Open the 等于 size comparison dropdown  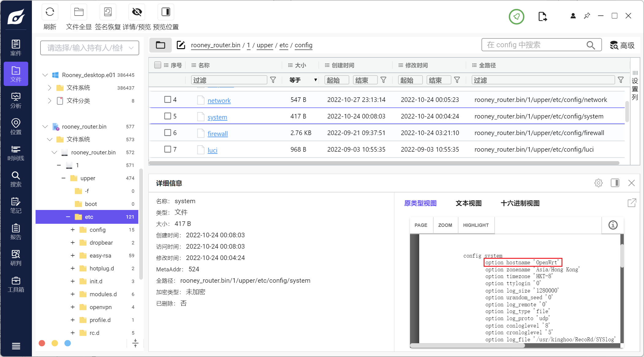pyautogui.click(x=303, y=80)
